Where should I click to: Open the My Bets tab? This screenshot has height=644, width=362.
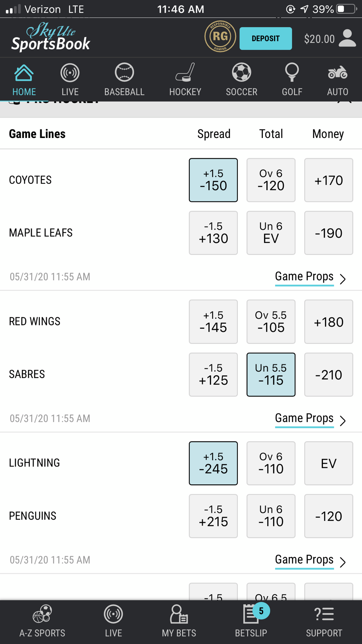[x=179, y=622]
